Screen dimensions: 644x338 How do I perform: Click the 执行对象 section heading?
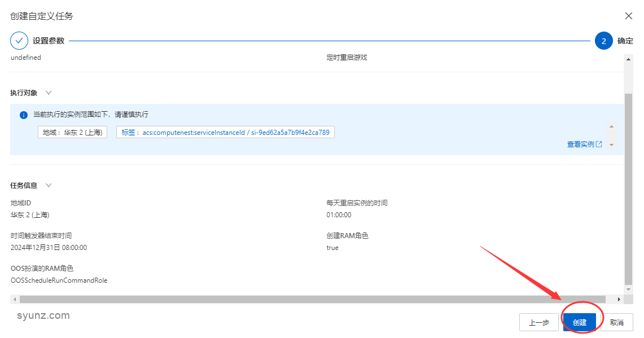click(24, 93)
